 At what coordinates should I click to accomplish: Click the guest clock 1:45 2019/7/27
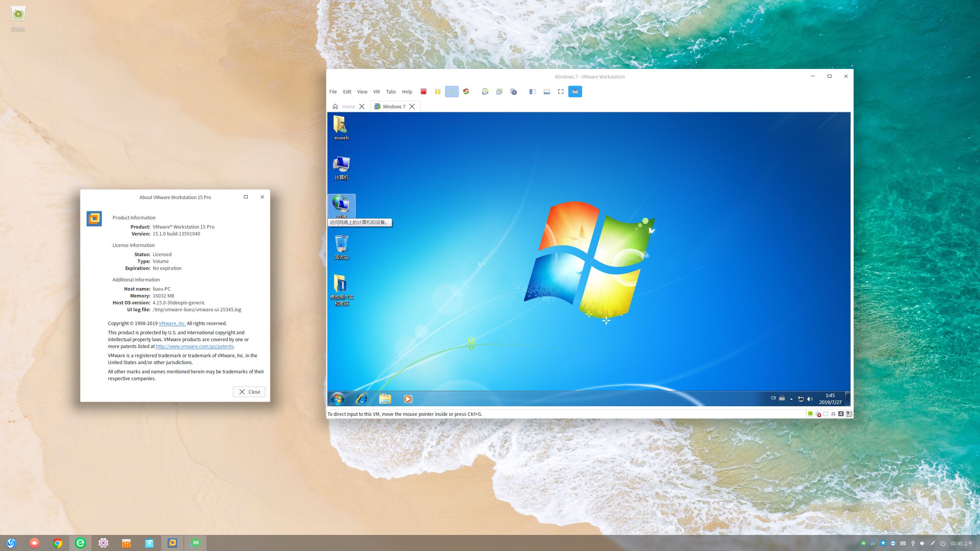[830, 399]
